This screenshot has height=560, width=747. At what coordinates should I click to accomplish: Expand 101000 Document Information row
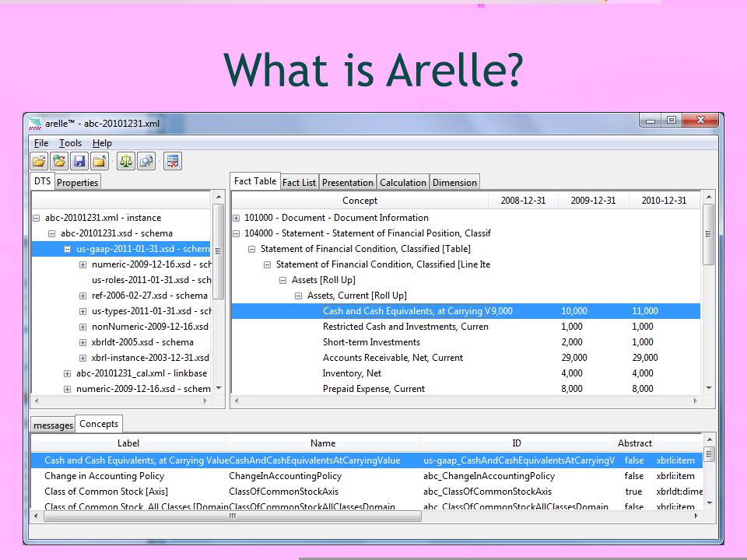(237, 218)
